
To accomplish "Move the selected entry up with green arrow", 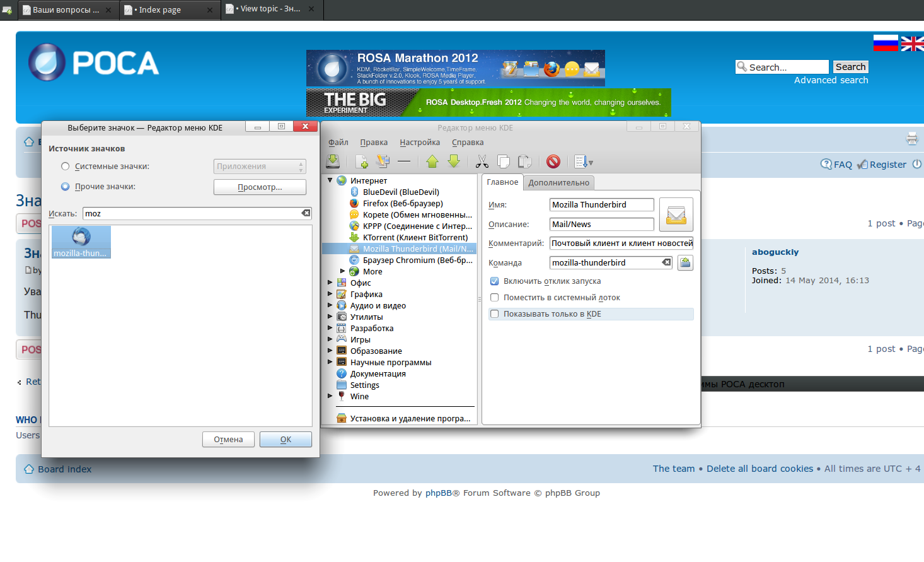I will pyautogui.click(x=432, y=161).
